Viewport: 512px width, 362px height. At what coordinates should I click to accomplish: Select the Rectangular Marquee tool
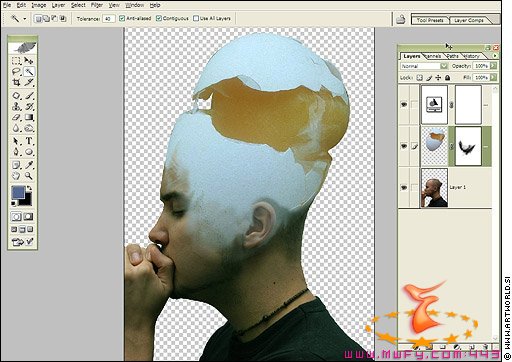[x=16, y=61]
